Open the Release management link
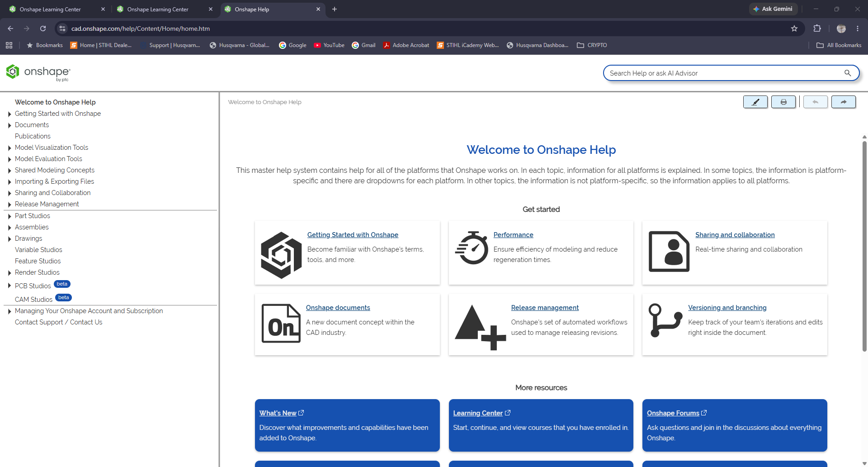This screenshot has width=868, height=467. tap(545, 308)
